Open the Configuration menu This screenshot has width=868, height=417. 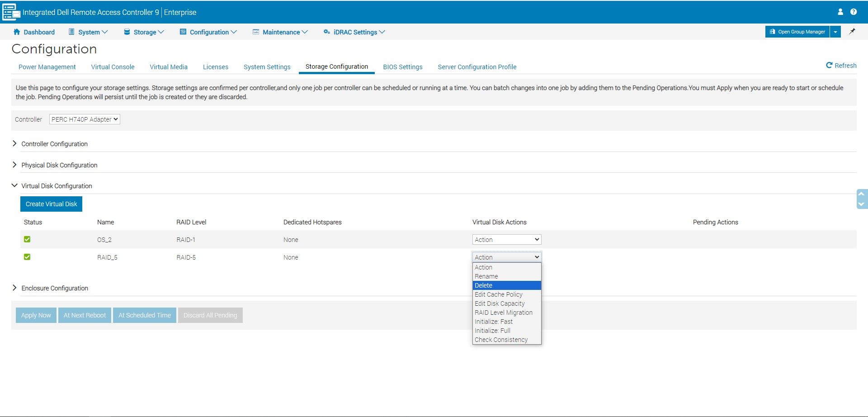point(208,32)
